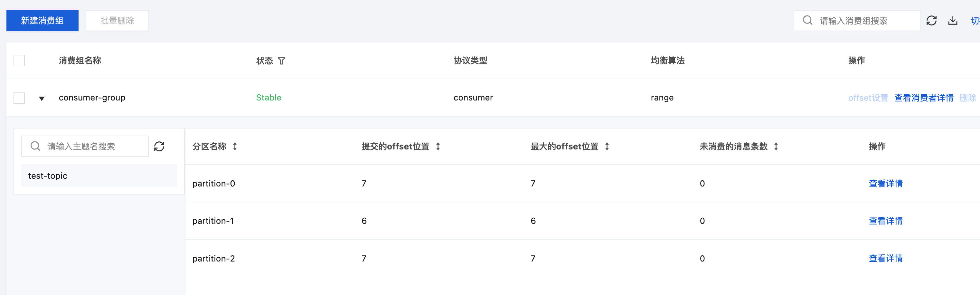Collapse the consumer-group row details

pyautogui.click(x=42, y=99)
